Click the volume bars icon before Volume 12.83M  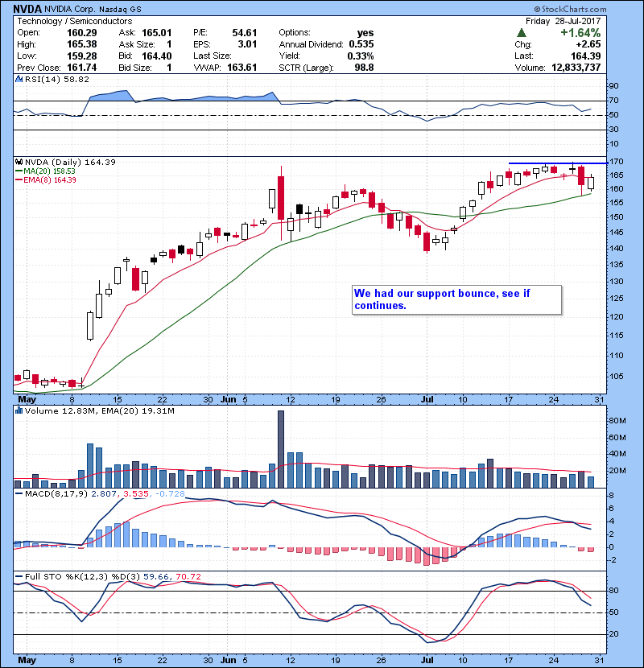coord(19,410)
